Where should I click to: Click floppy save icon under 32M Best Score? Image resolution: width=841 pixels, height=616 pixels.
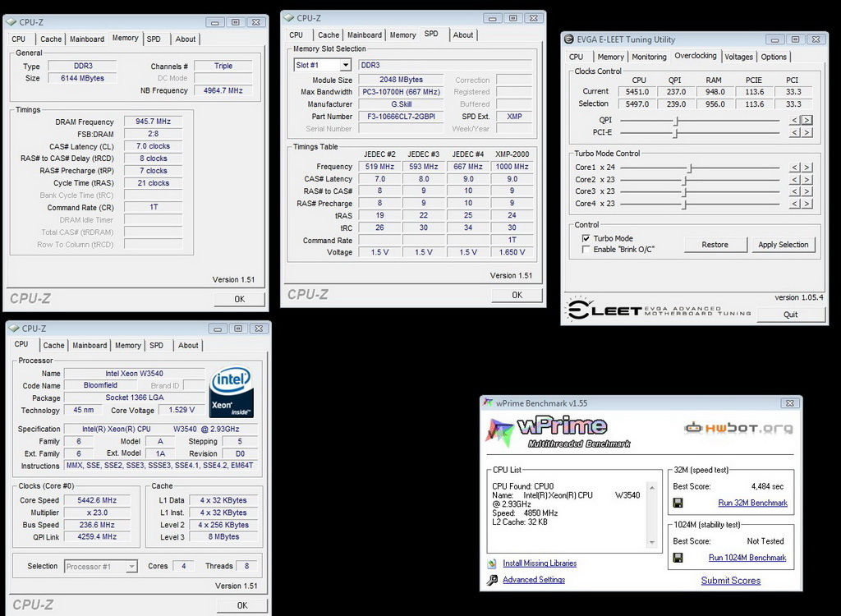click(678, 503)
